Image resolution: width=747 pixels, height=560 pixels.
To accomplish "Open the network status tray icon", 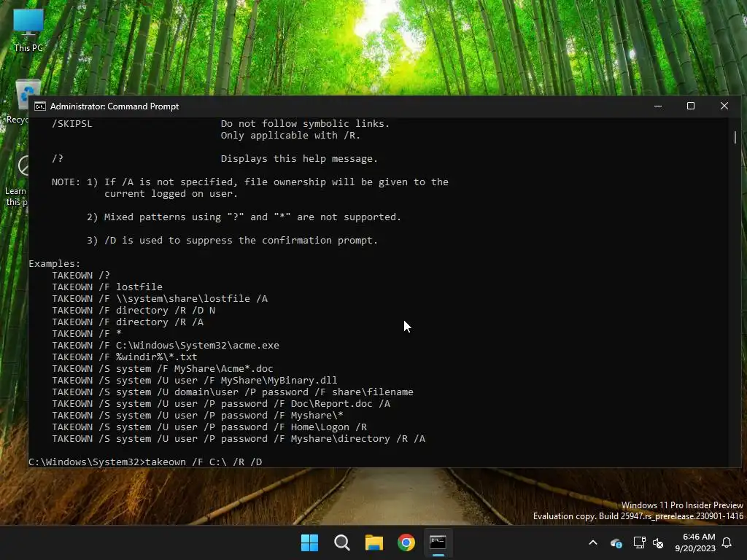I will pyautogui.click(x=639, y=542).
